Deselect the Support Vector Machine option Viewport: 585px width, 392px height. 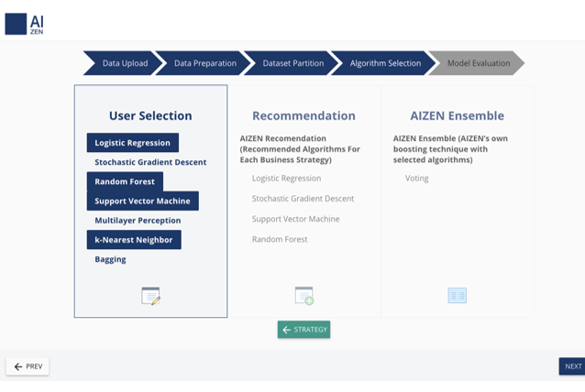coord(142,201)
